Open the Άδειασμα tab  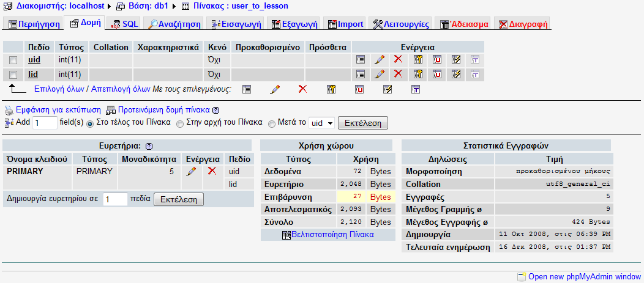point(464,24)
